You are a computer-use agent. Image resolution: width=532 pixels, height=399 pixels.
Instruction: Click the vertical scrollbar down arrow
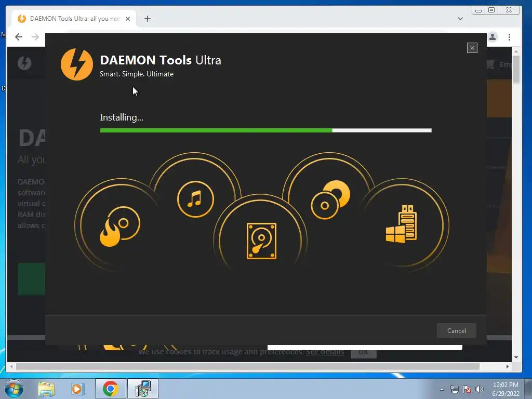pos(516,357)
